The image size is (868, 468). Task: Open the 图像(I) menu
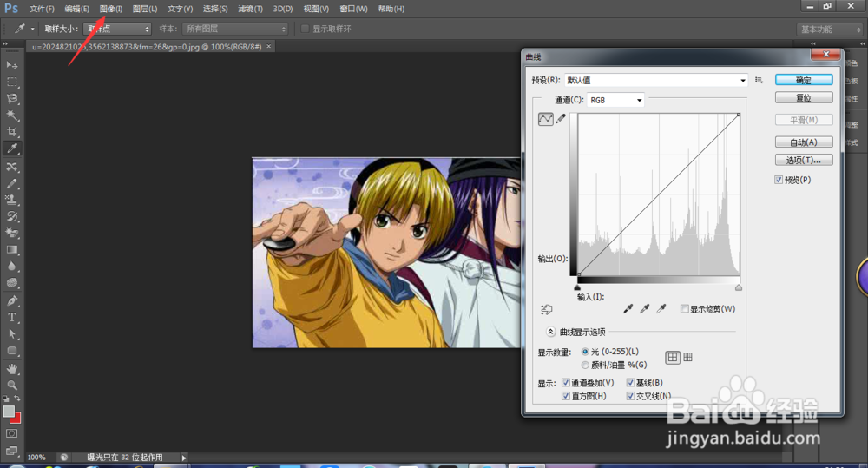click(x=111, y=9)
